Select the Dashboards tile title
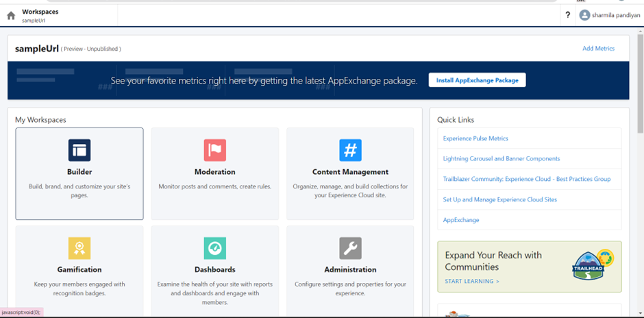The width and height of the screenshot is (644, 318). 215,269
